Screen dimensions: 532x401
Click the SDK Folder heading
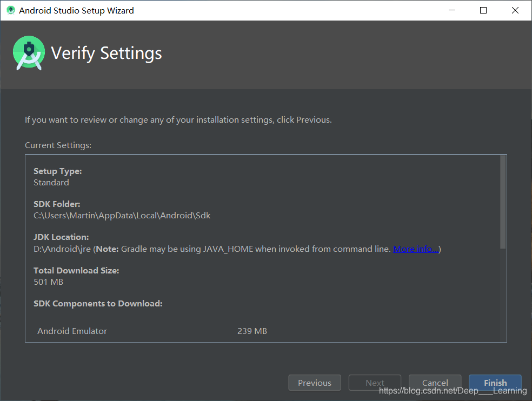(57, 204)
